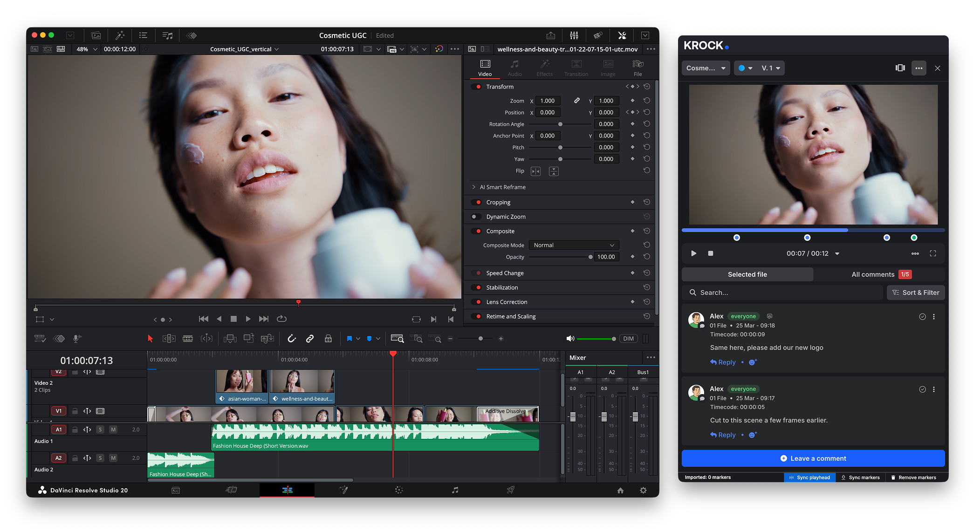Click the Search comments field in Krock
This screenshot has height=532, width=980.
pyautogui.click(x=783, y=293)
